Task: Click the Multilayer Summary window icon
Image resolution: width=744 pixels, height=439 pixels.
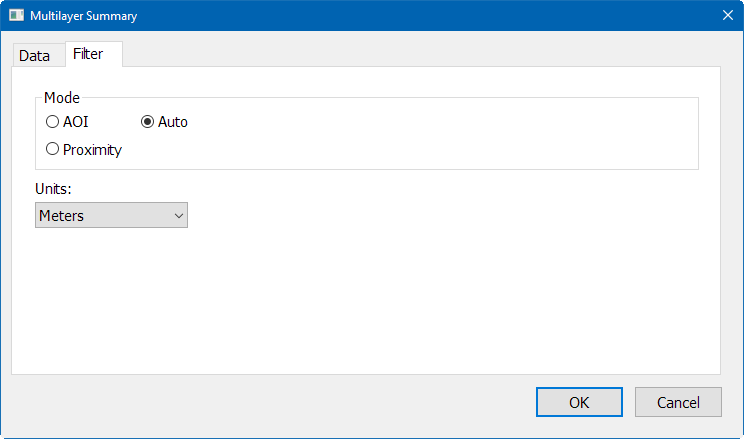Action: 17,15
